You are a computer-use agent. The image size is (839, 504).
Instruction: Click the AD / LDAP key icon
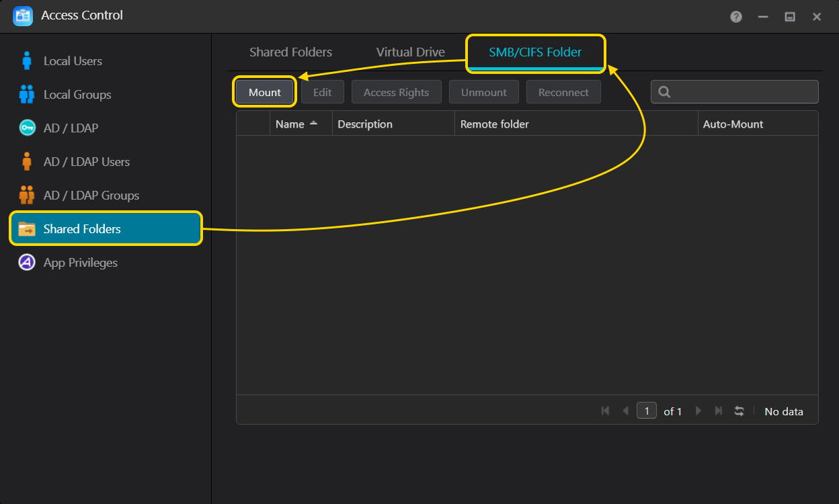point(27,128)
